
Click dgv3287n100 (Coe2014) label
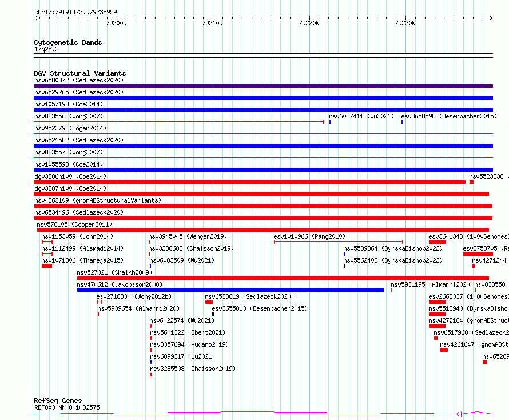click(x=70, y=188)
